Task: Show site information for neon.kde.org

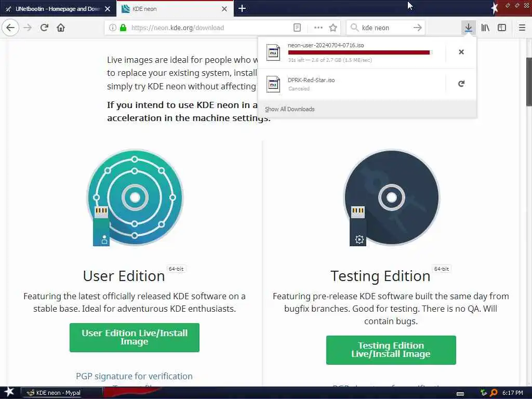Action: click(112, 28)
